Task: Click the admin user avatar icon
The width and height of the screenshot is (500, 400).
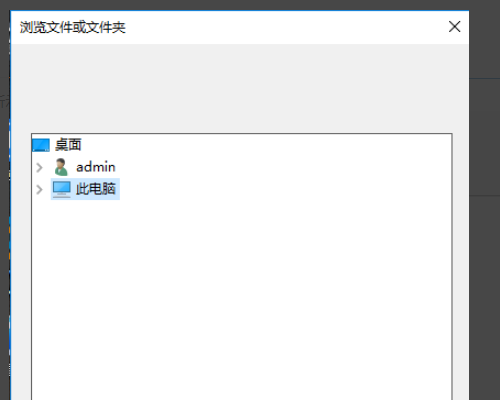Action: [61, 167]
